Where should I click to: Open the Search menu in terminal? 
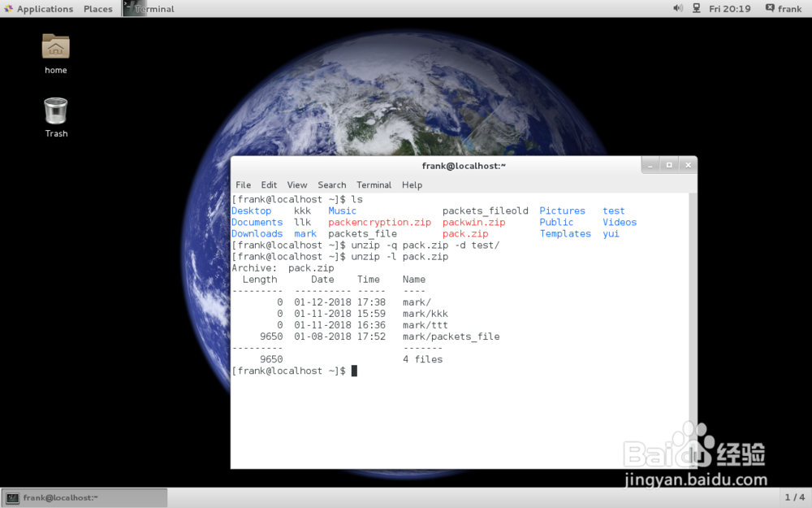(x=332, y=185)
